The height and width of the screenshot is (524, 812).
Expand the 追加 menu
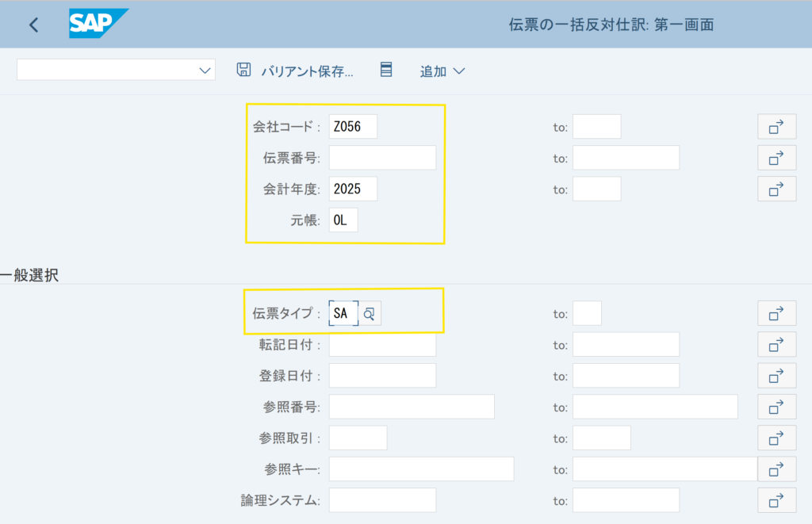click(x=442, y=71)
